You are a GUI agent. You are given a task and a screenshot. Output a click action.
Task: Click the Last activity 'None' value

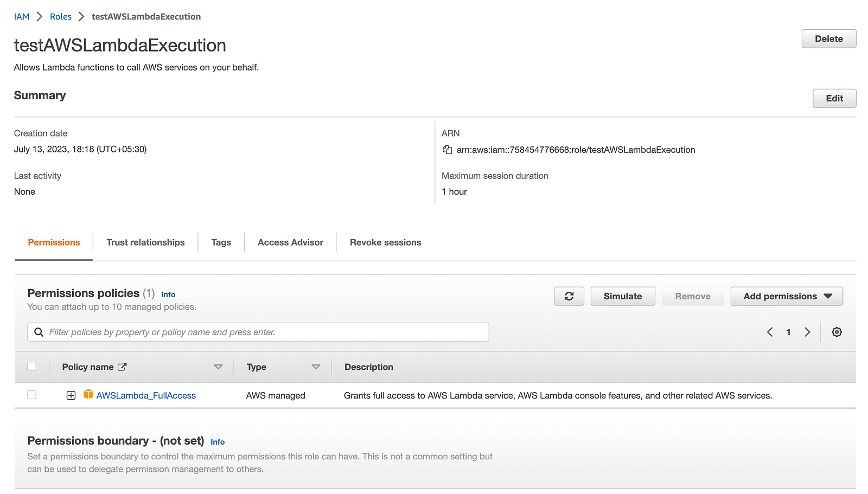point(24,191)
